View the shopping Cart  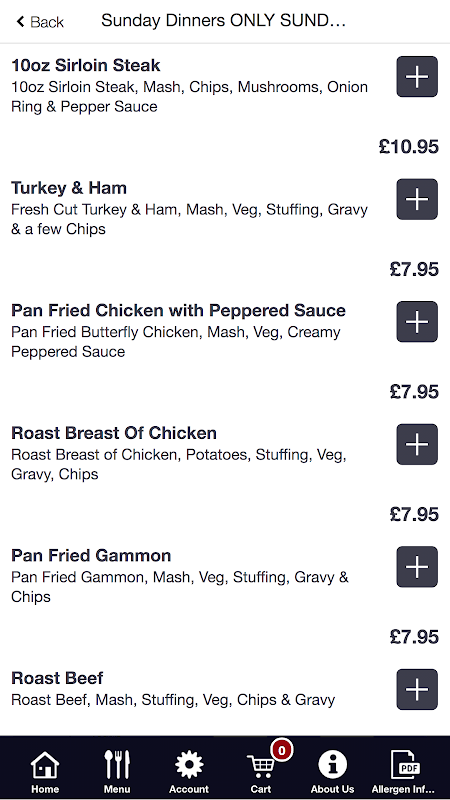[261, 772]
